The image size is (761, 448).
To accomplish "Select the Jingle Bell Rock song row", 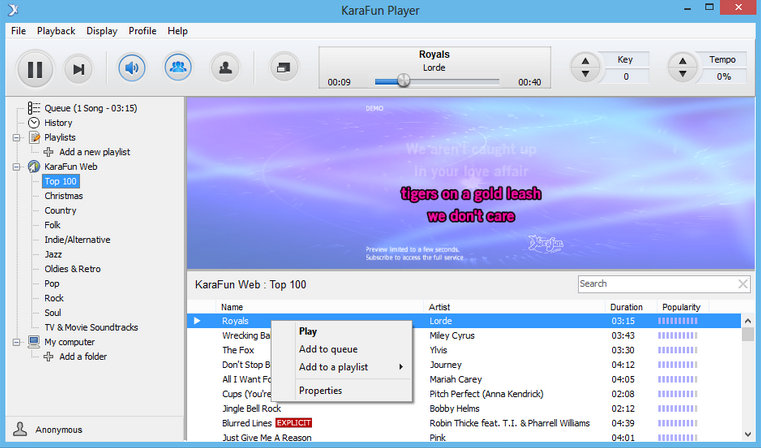I will (x=464, y=409).
